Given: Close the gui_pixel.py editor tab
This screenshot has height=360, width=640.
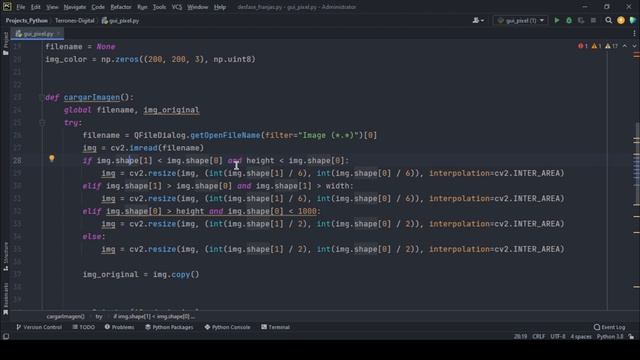Looking at the screenshot, I should (x=58, y=33).
